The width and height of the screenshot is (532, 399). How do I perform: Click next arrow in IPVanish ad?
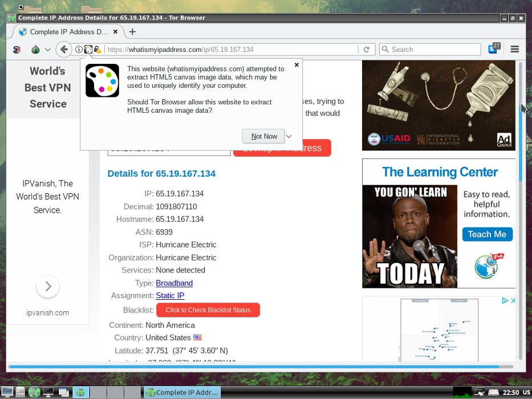[48, 286]
